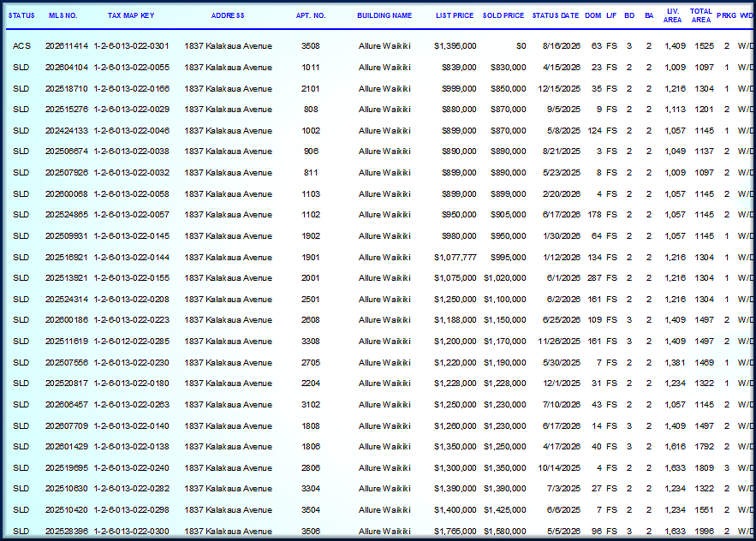
Task: Click the BUILDING NAME column header
Action: 384,15
